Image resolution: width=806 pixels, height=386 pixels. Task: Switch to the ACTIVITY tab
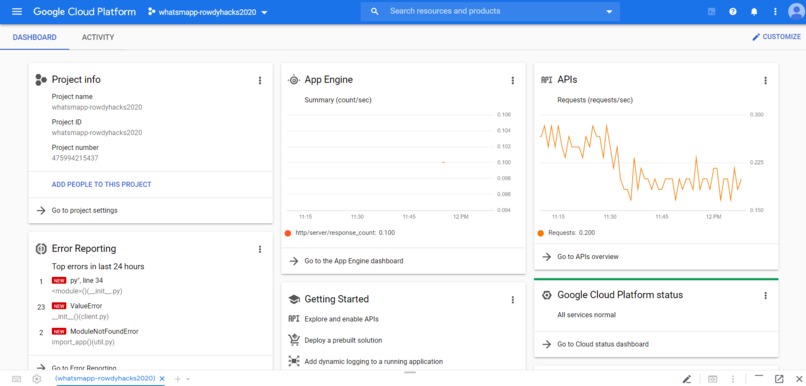coord(98,38)
